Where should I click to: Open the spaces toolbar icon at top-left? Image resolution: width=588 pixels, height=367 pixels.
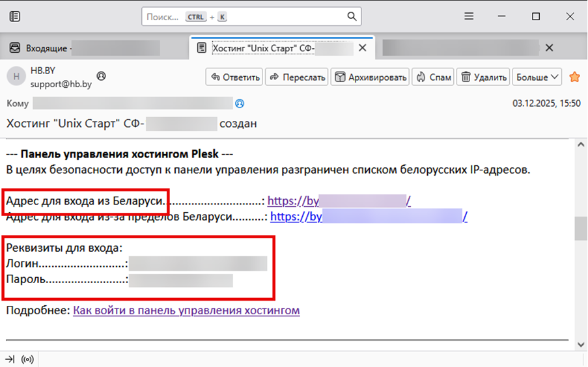(15, 17)
